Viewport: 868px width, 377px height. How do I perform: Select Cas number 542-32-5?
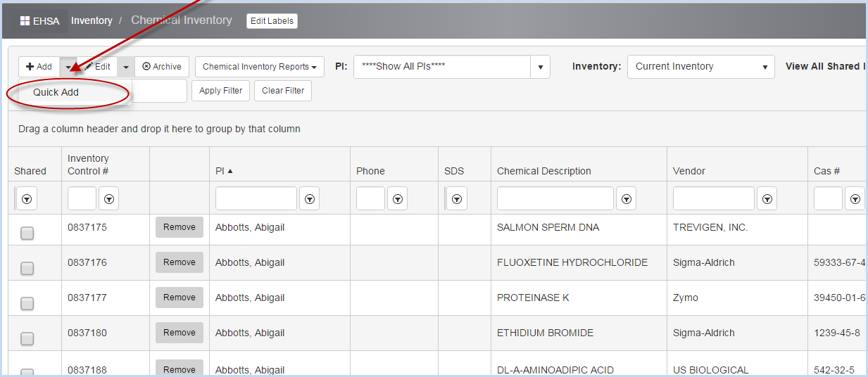pyautogui.click(x=835, y=370)
